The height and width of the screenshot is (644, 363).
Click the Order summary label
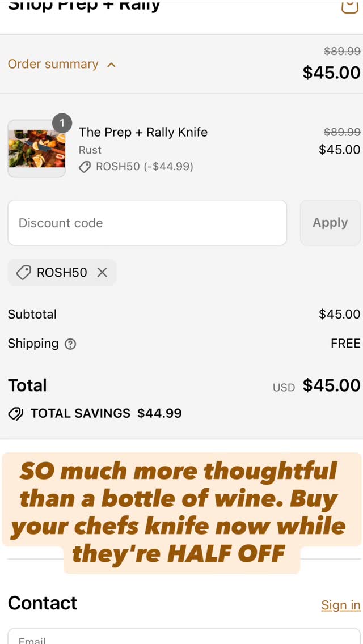click(x=53, y=64)
